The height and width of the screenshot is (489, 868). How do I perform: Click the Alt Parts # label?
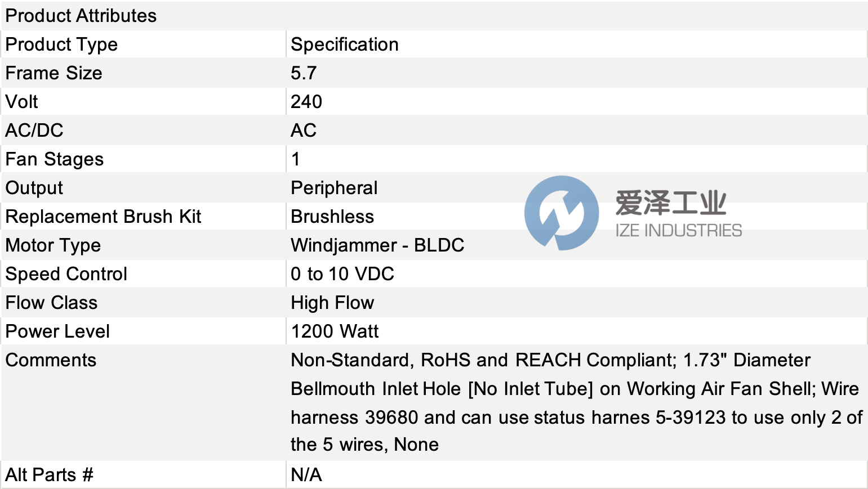(50, 475)
